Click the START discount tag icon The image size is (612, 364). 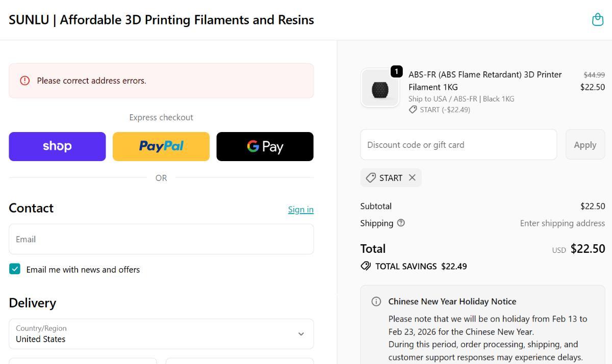tap(371, 178)
